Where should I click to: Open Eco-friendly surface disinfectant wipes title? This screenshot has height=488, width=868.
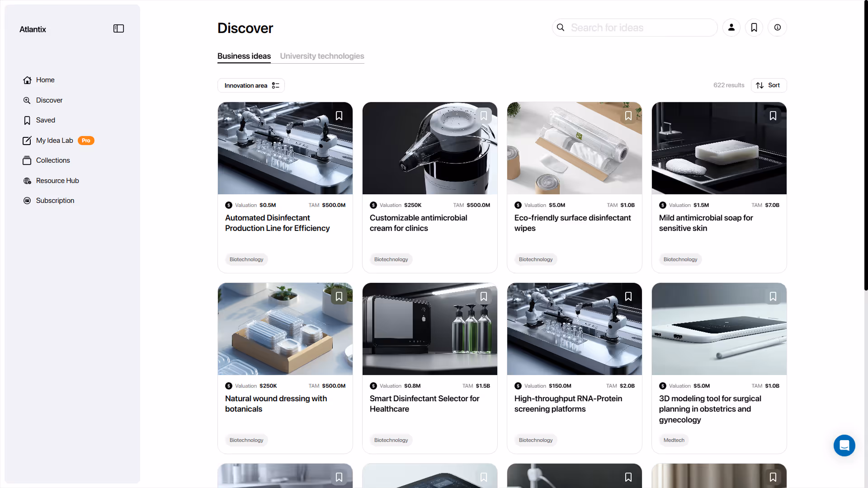[572, 223]
